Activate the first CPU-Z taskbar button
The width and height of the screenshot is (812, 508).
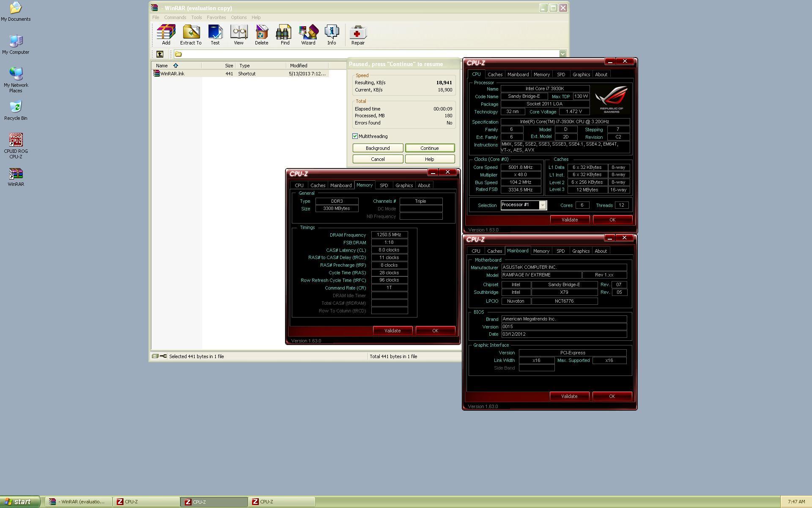pos(146,502)
